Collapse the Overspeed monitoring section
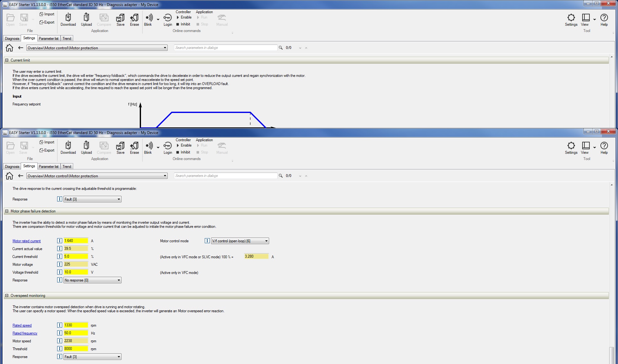The height and width of the screenshot is (364, 618). point(7,295)
